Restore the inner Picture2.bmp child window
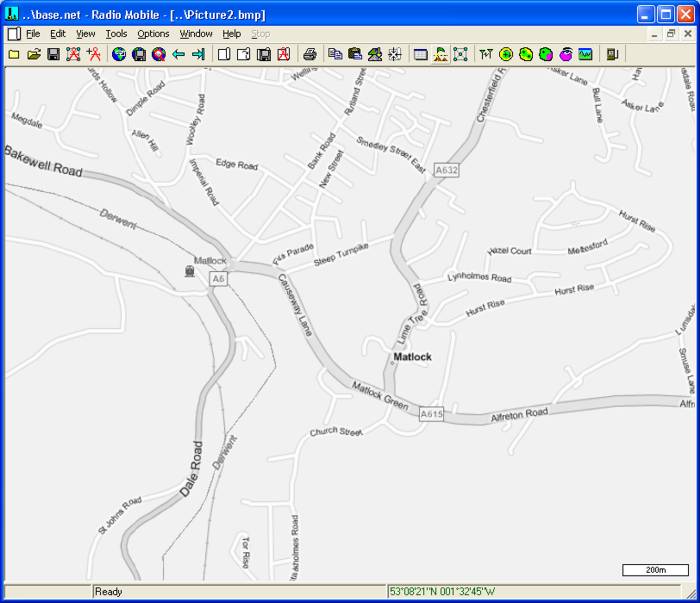This screenshot has height=603, width=700. point(671,34)
